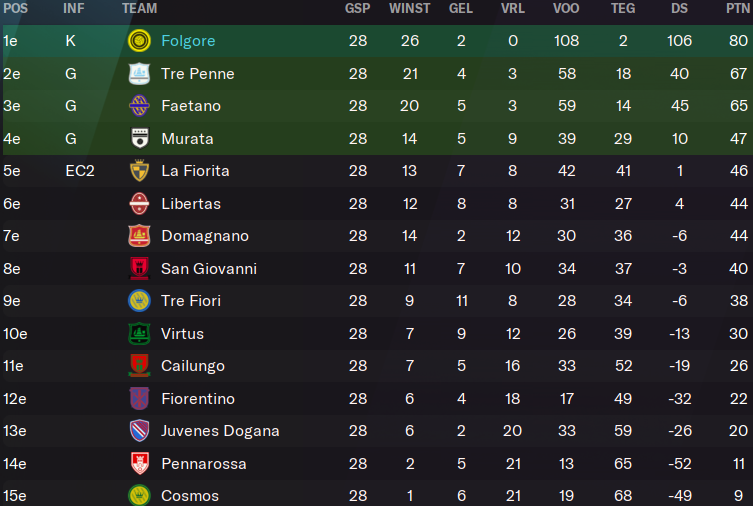Open the Cailungo team name link
753x506 pixels.
click(x=193, y=366)
